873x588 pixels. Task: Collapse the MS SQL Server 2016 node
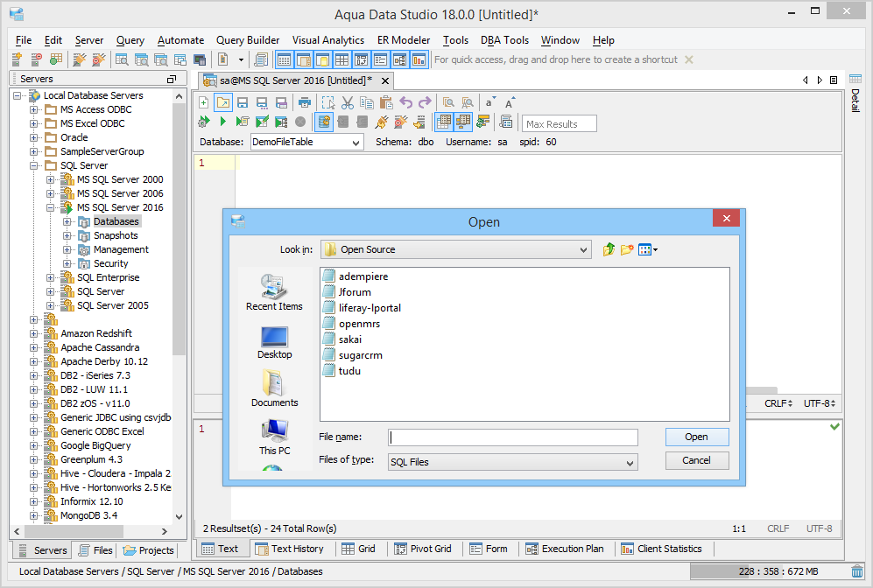tap(51, 207)
